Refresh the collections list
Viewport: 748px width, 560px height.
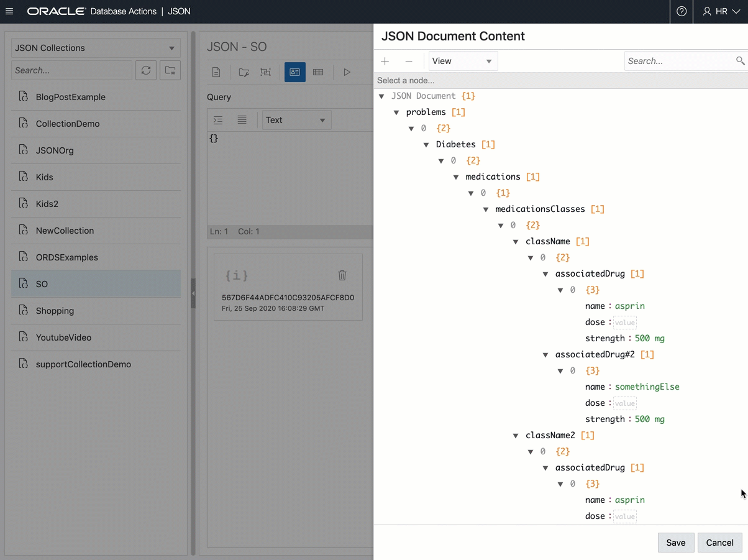[145, 70]
